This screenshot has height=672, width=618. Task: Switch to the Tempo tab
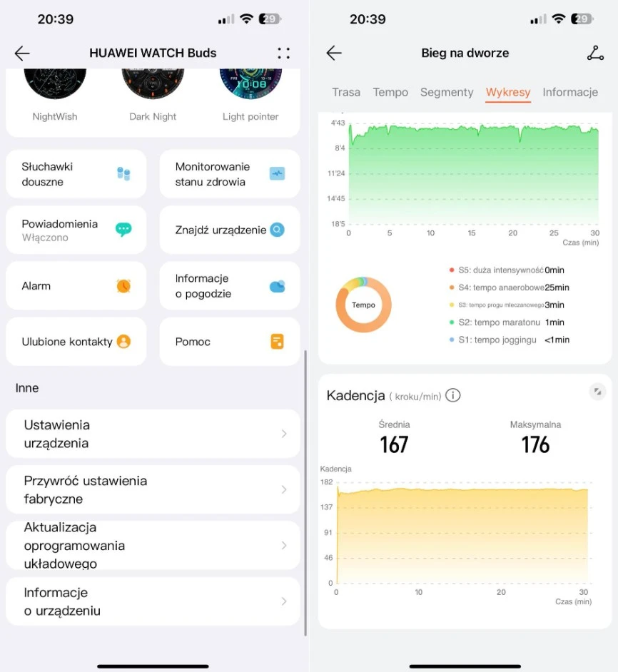click(390, 92)
